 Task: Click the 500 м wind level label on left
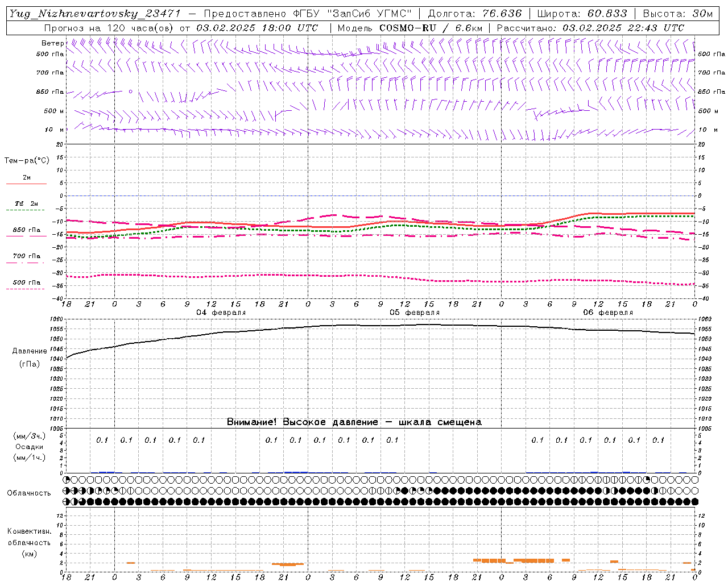[x=55, y=111]
